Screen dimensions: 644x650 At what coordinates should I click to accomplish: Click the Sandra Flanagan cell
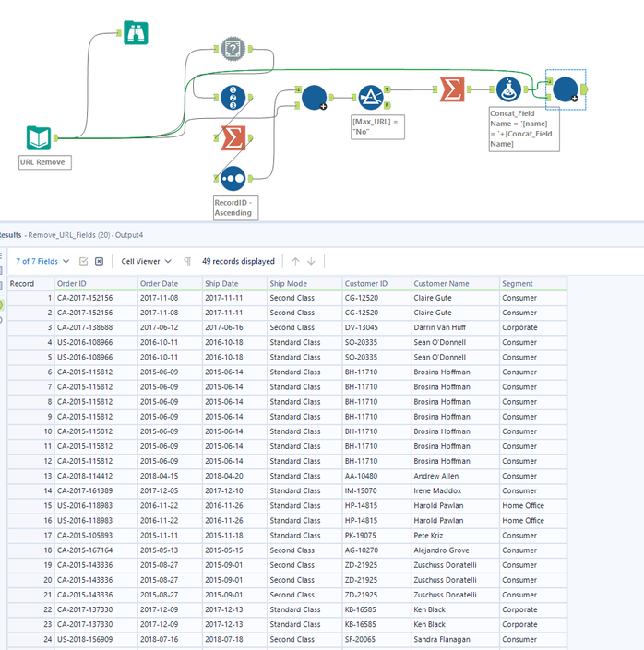455,639
